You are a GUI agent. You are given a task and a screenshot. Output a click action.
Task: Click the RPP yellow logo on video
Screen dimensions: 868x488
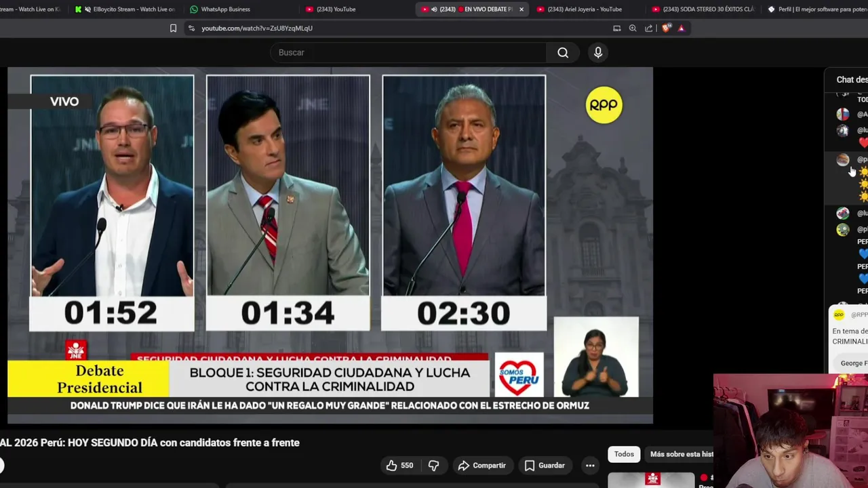[604, 105]
